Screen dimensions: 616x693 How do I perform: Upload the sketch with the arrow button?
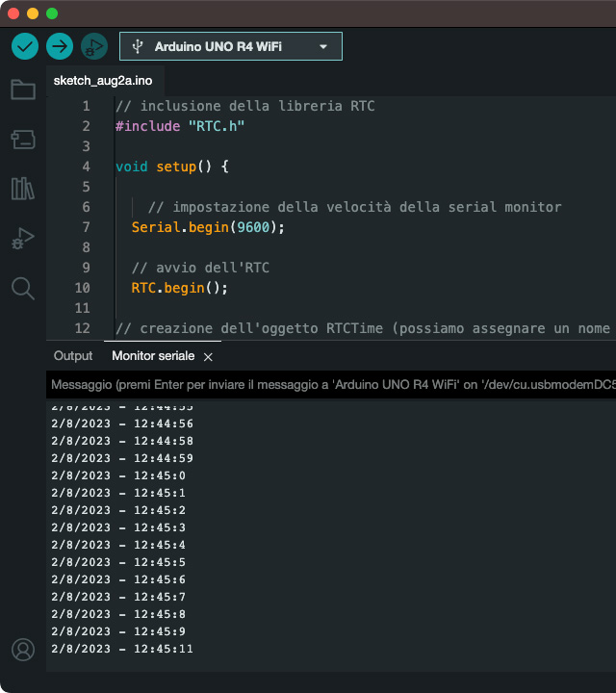tap(60, 45)
